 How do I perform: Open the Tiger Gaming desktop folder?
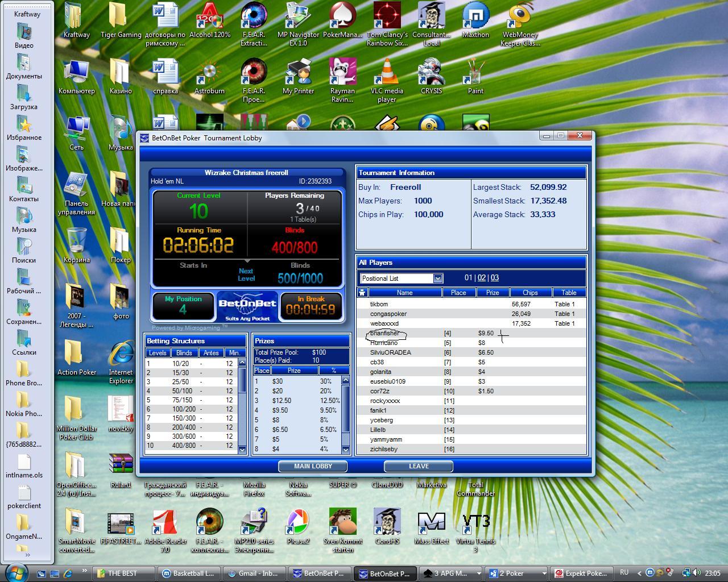coord(121,20)
